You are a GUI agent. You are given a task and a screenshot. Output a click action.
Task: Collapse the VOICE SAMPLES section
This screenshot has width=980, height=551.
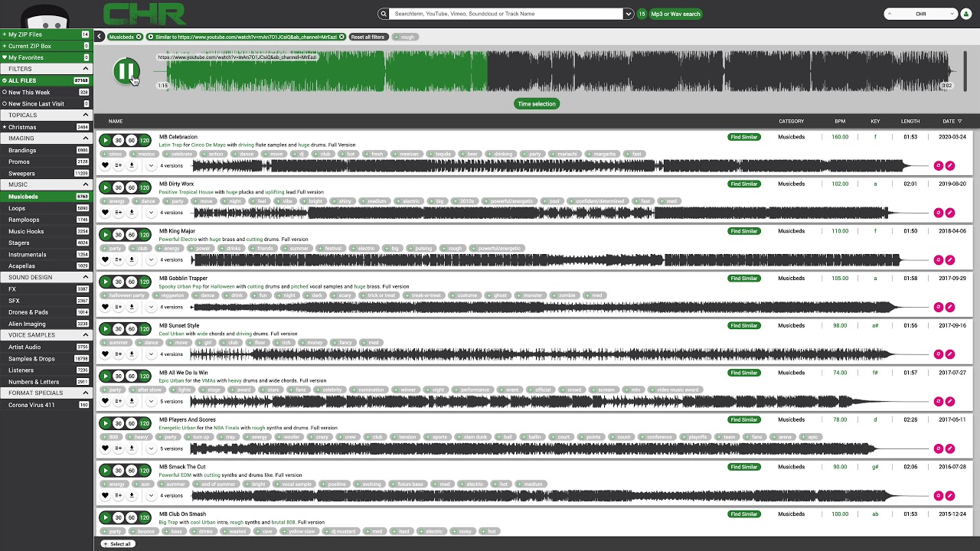click(85, 335)
